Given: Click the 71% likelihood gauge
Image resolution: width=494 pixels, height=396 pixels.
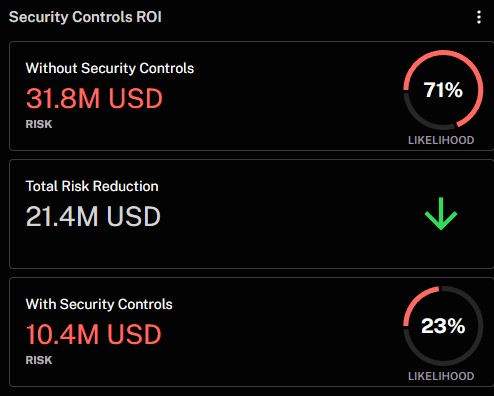Looking at the screenshot, I should click(x=443, y=90).
